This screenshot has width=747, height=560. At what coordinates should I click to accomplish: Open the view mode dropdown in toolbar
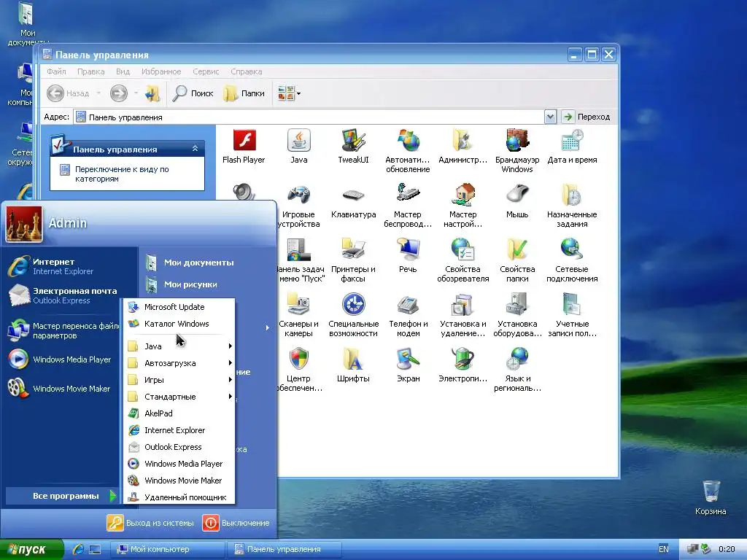[x=289, y=93]
